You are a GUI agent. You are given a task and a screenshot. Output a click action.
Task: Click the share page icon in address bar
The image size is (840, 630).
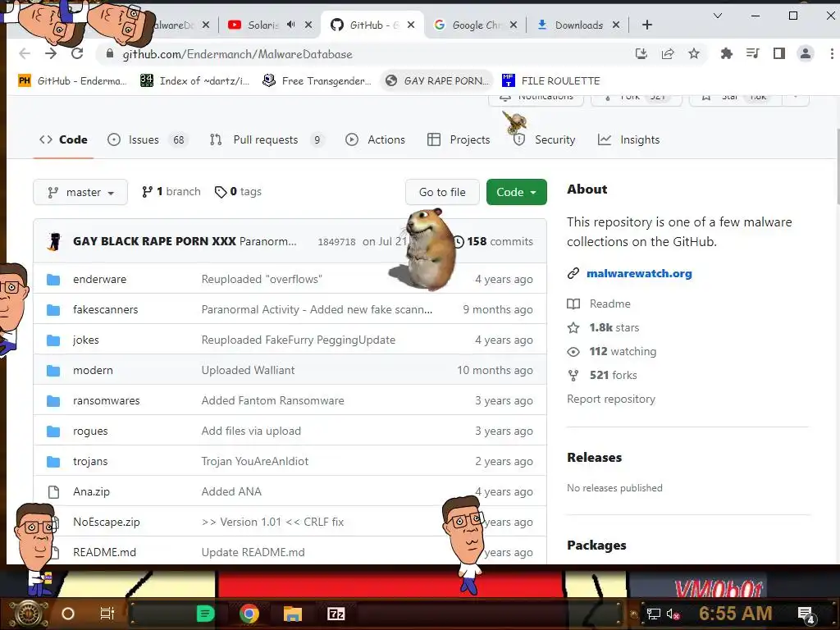coord(668,53)
